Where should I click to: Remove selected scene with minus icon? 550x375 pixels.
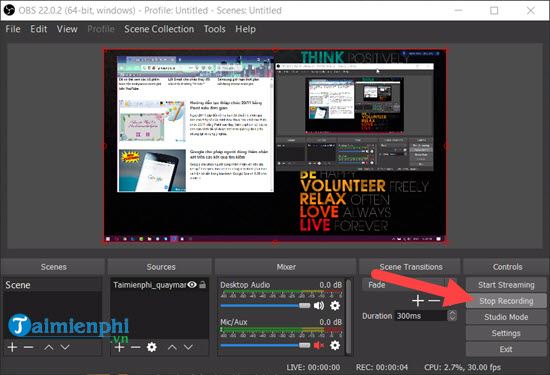28,347
